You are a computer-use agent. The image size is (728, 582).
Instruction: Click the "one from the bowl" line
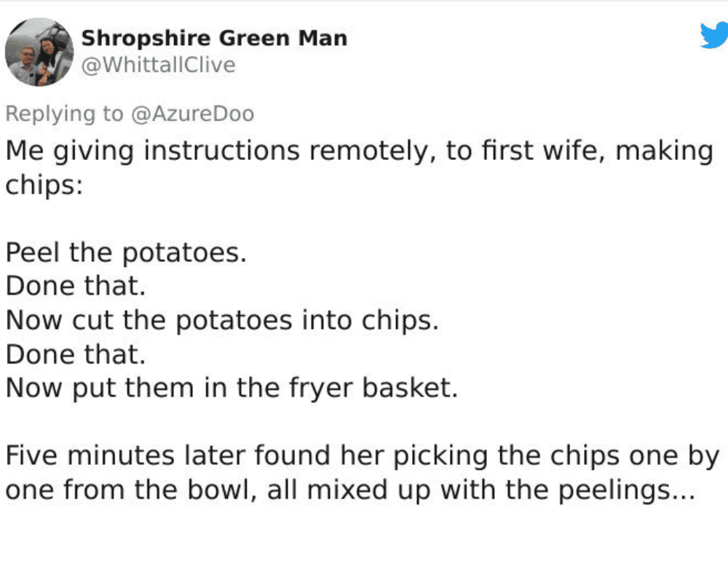(x=351, y=490)
